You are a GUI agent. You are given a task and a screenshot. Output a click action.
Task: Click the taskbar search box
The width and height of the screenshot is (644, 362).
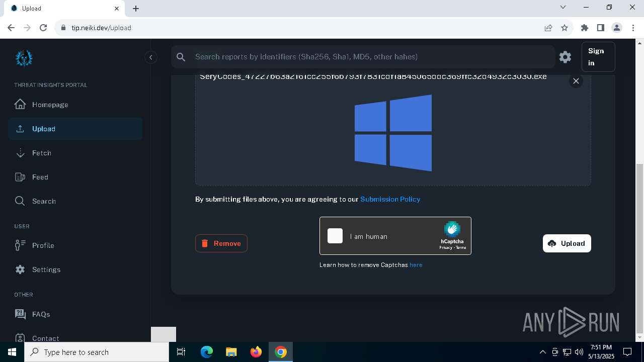click(x=97, y=352)
